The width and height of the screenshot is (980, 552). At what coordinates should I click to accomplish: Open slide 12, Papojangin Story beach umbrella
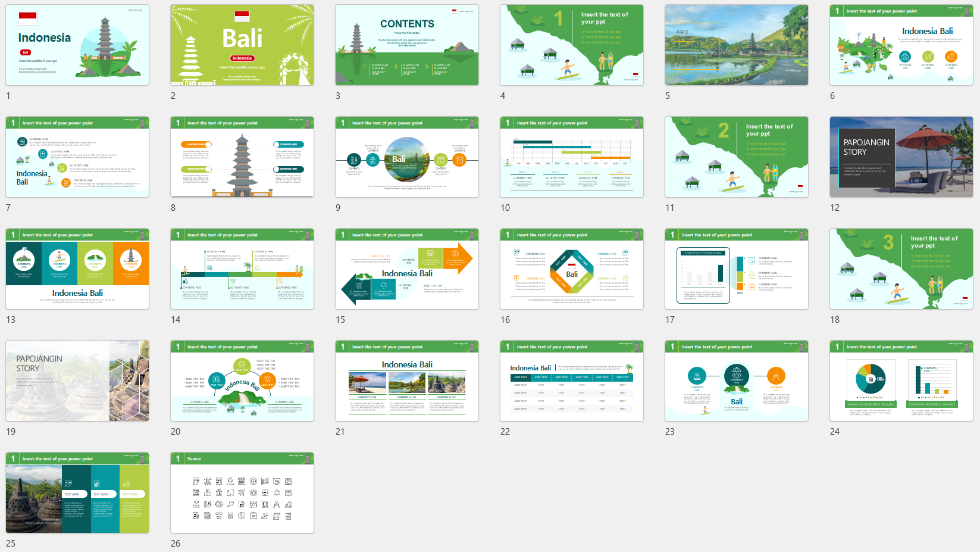click(x=901, y=157)
